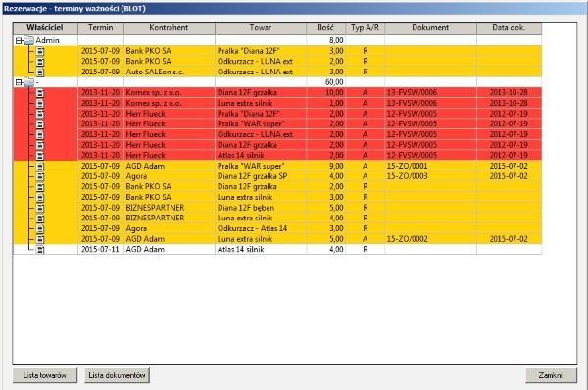Image resolution: width=588 pixels, height=390 pixels.
Task: Collapse the Admin owner group
Action: coord(19,40)
